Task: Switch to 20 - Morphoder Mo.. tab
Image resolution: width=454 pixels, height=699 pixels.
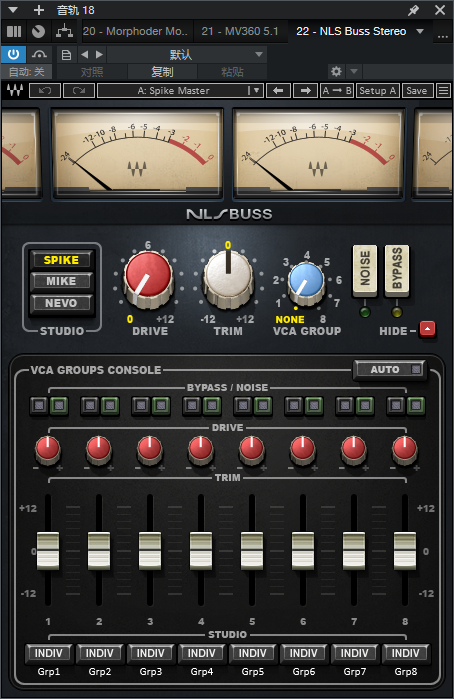Action: [x=136, y=31]
